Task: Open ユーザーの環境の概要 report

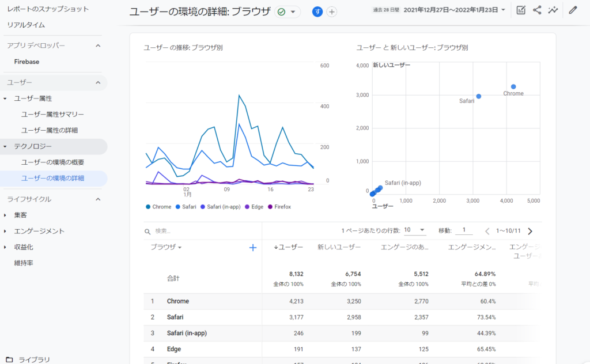Action: pyautogui.click(x=52, y=162)
